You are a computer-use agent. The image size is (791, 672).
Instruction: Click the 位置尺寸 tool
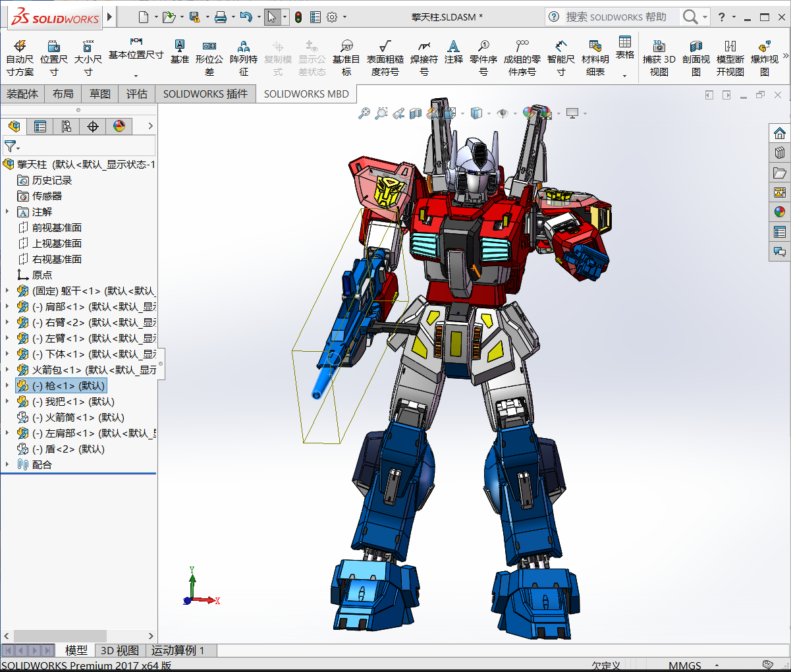[53, 58]
